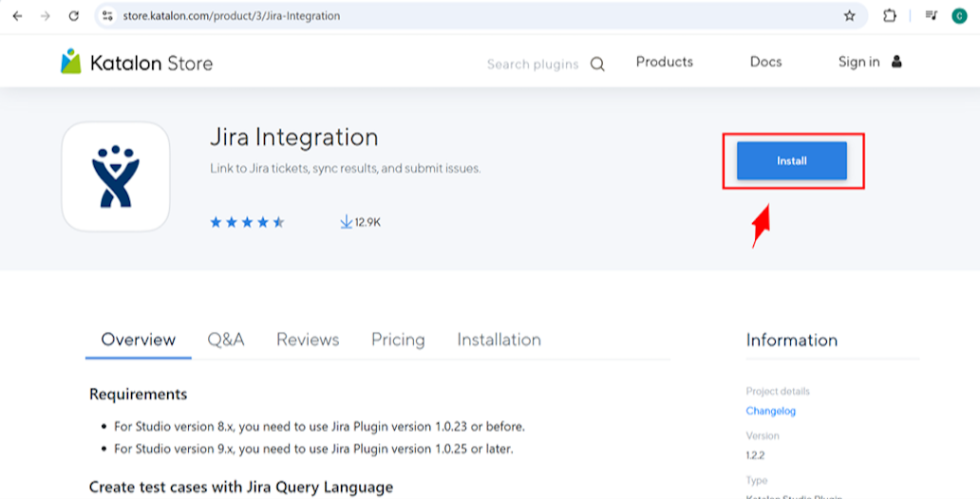This screenshot has height=499, width=980.
Task: Click the Search plugins field
Action: pyautogui.click(x=533, y=65)
